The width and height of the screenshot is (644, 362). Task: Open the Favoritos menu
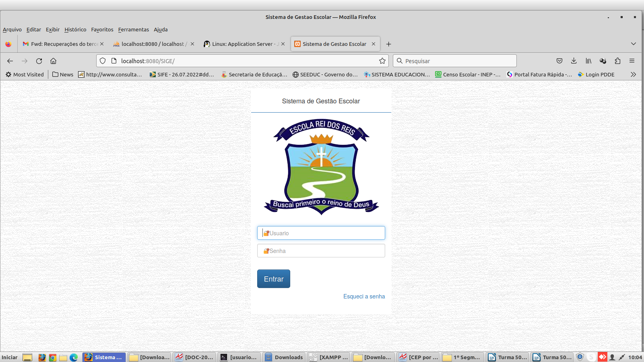[102, 29]
